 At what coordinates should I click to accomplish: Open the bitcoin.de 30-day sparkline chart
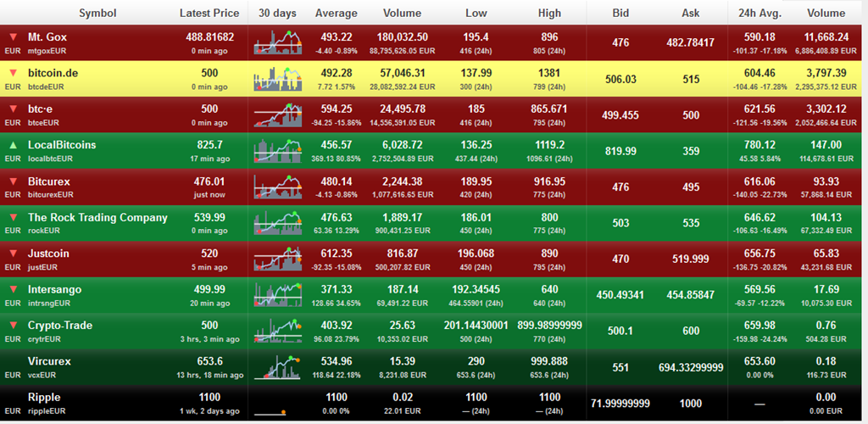[278, 79]
